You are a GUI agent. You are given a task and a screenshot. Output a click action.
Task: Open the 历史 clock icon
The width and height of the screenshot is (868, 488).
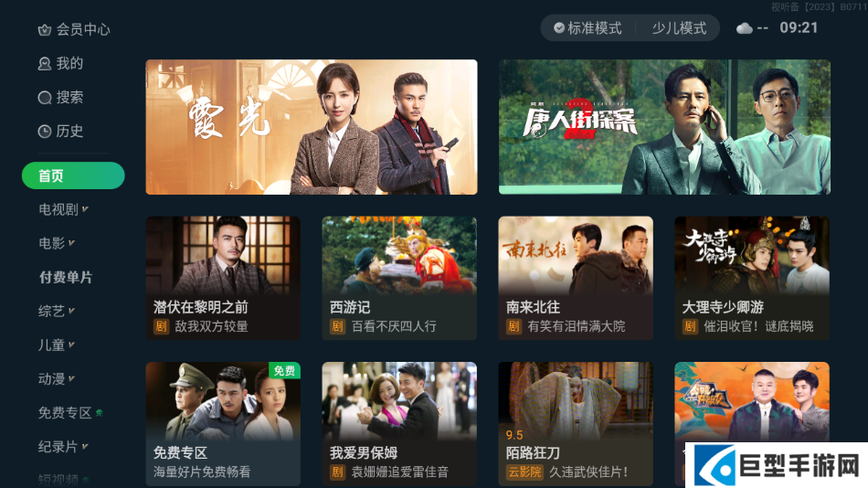coord(44,132)
